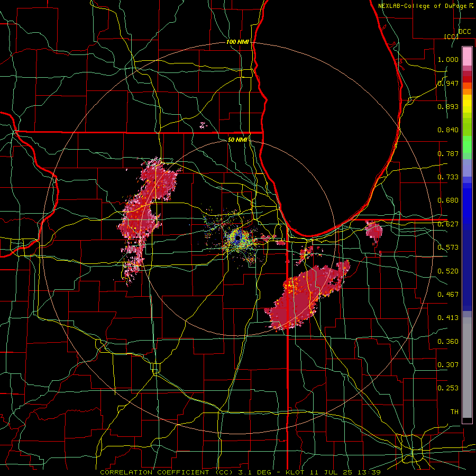The height and width of the screenshot is (476, 476).
Task: Select the 0.307 scale value
Action: coord(448,364)
